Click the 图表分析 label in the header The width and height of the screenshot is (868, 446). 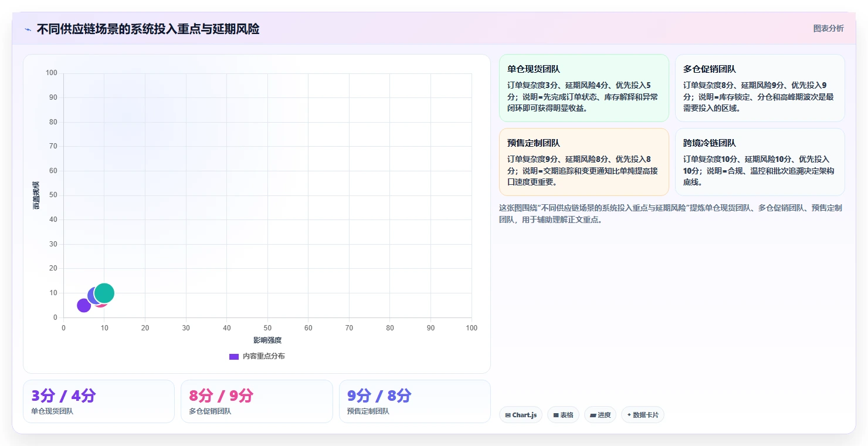coord(828,28)
